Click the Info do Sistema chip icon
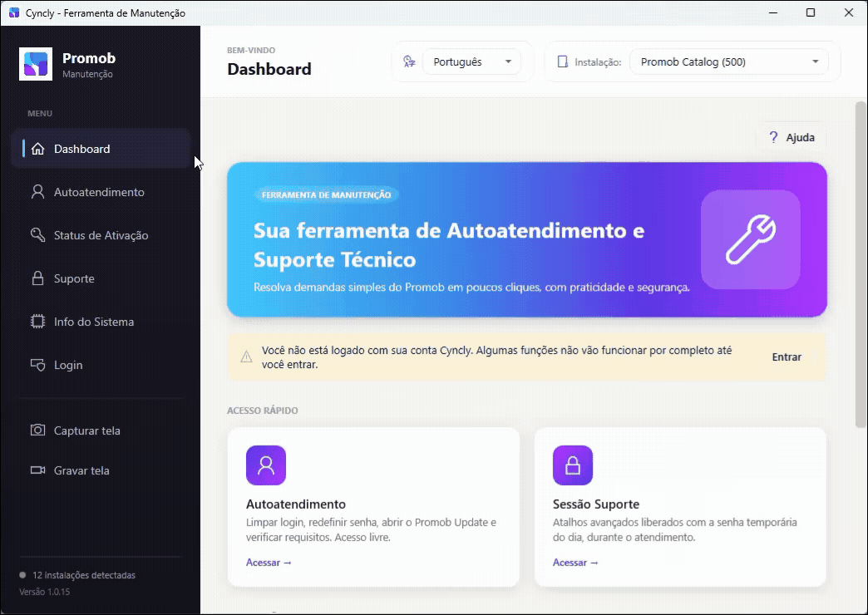This screenshot has width=868, height=615. [37, 322]
